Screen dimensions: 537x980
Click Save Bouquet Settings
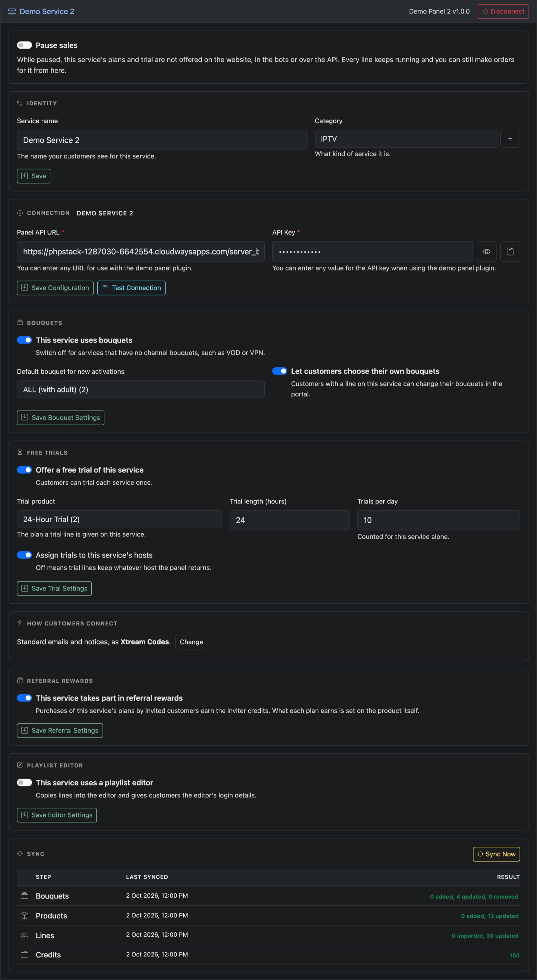61,418
